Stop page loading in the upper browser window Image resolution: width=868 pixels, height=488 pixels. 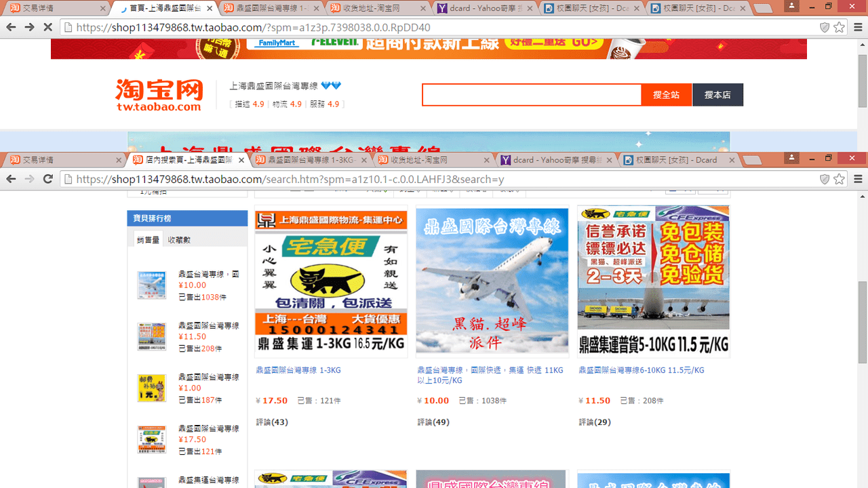[47, 27]
